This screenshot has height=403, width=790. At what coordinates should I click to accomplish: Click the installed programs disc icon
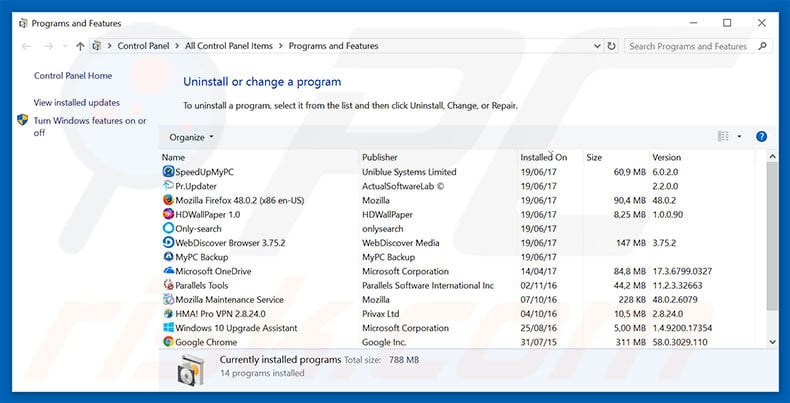(191, 370)
